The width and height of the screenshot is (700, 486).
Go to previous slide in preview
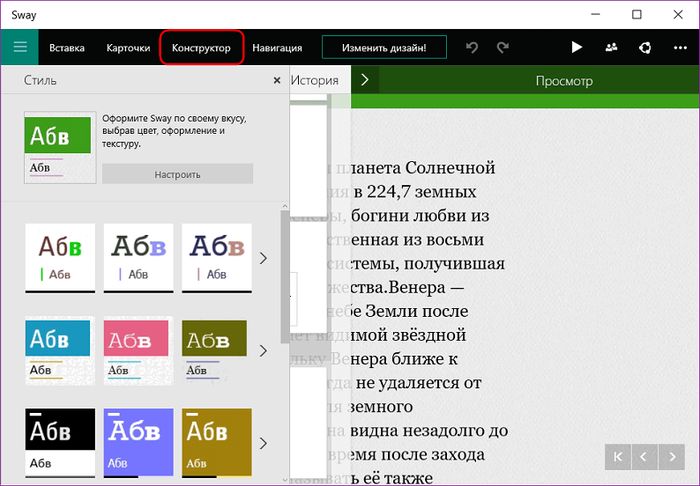(x=644, y=456)
